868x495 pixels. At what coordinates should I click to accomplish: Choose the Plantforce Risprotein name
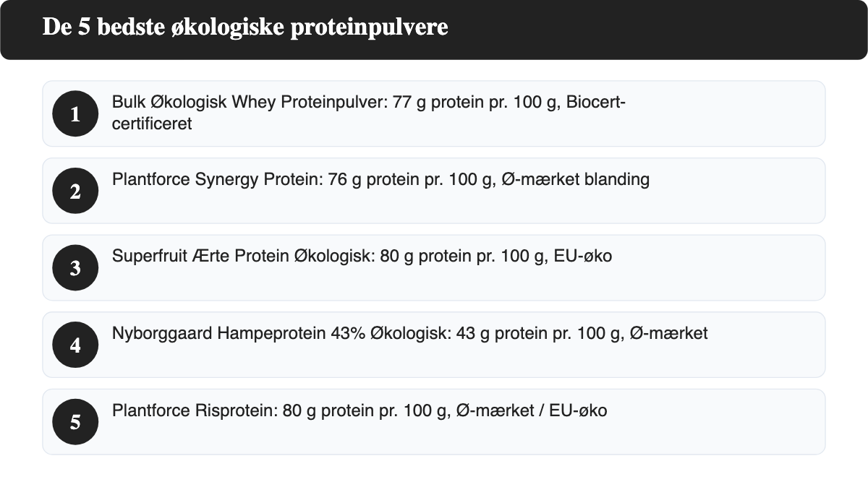192,411
